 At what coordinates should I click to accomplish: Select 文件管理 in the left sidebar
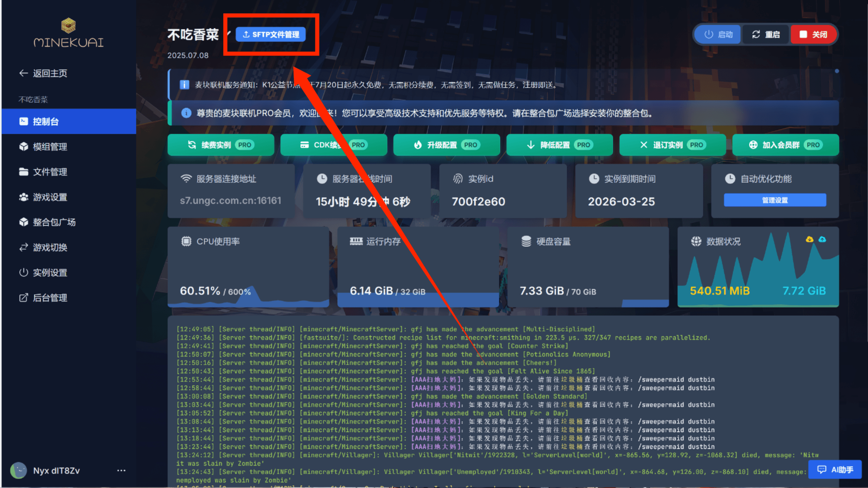point(50,172)
